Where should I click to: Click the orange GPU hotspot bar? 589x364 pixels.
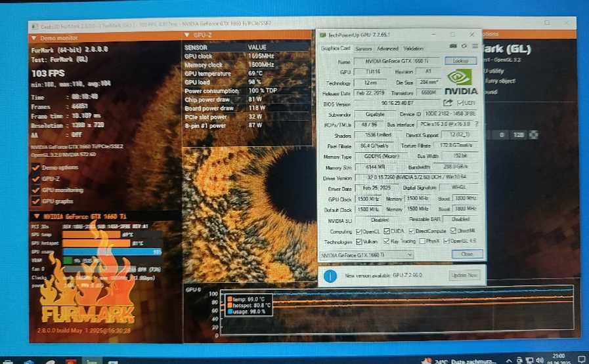(x=96, y=243)
